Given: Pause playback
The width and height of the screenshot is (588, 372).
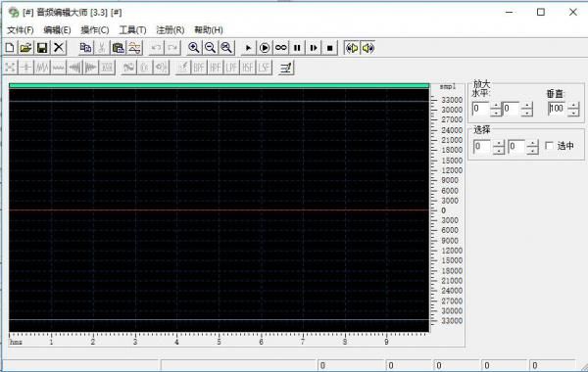Looking at the screenshot, I should [x=297, y=48].
